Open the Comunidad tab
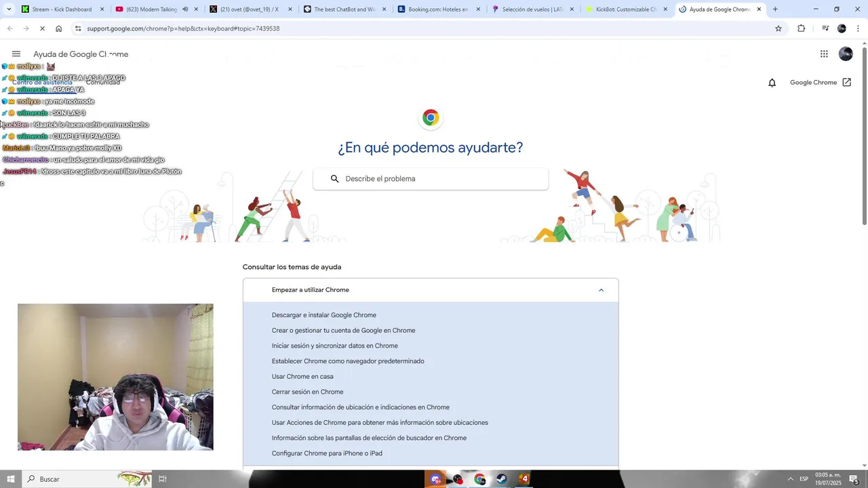Viewport: 868px width, 488px height. (103, 82)
